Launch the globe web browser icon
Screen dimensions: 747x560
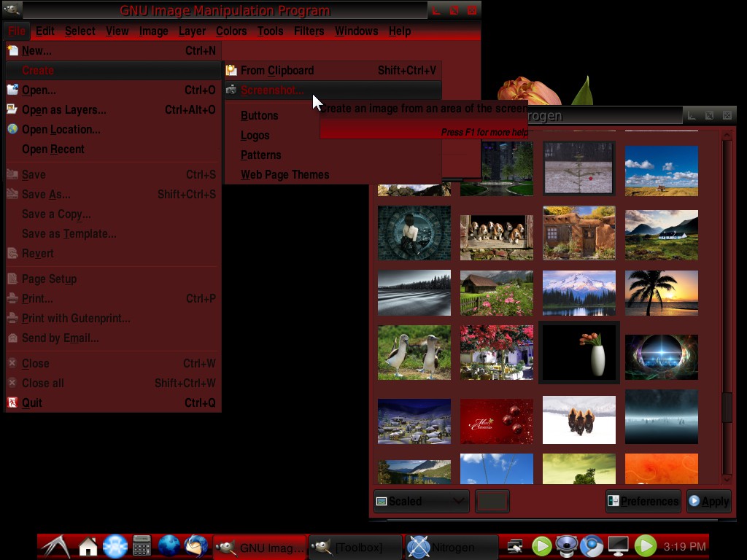pos(169,546)
